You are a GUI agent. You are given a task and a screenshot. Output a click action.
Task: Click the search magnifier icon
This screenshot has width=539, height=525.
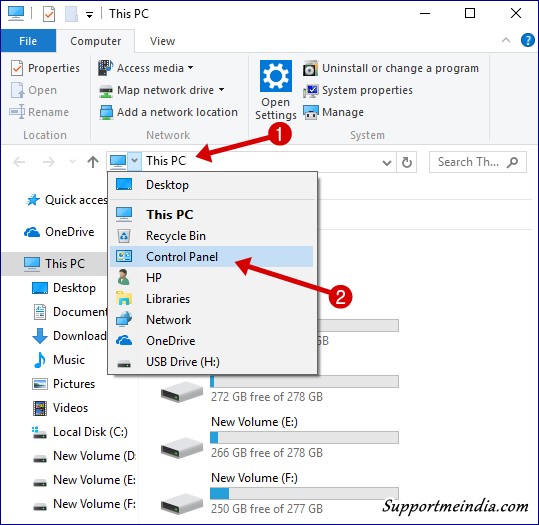coord(512,162)
